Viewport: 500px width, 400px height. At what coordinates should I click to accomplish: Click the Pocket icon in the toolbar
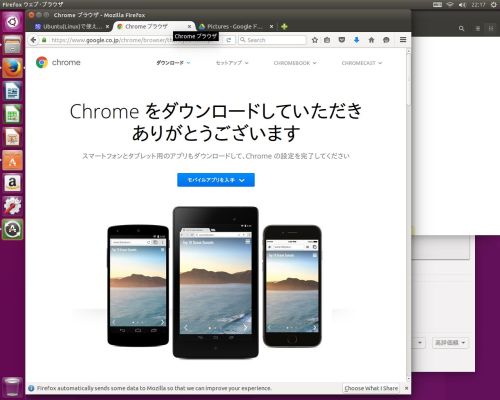342,40
